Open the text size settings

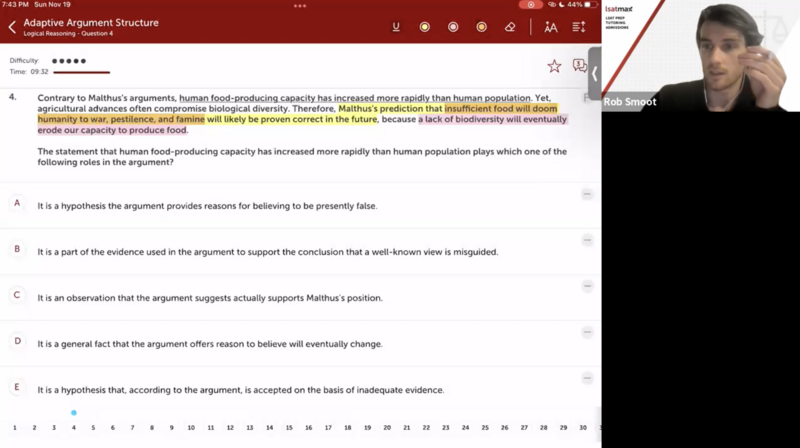[551, 27]
